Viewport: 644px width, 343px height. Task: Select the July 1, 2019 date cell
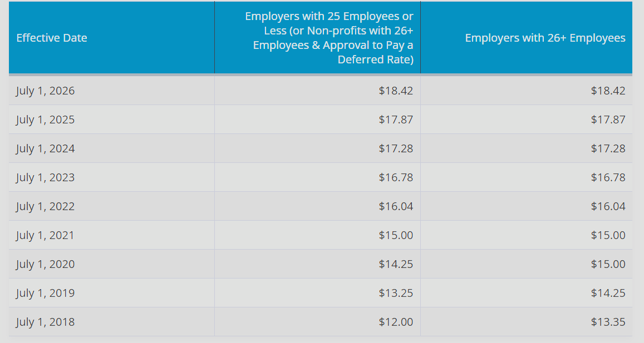(111, 293)
